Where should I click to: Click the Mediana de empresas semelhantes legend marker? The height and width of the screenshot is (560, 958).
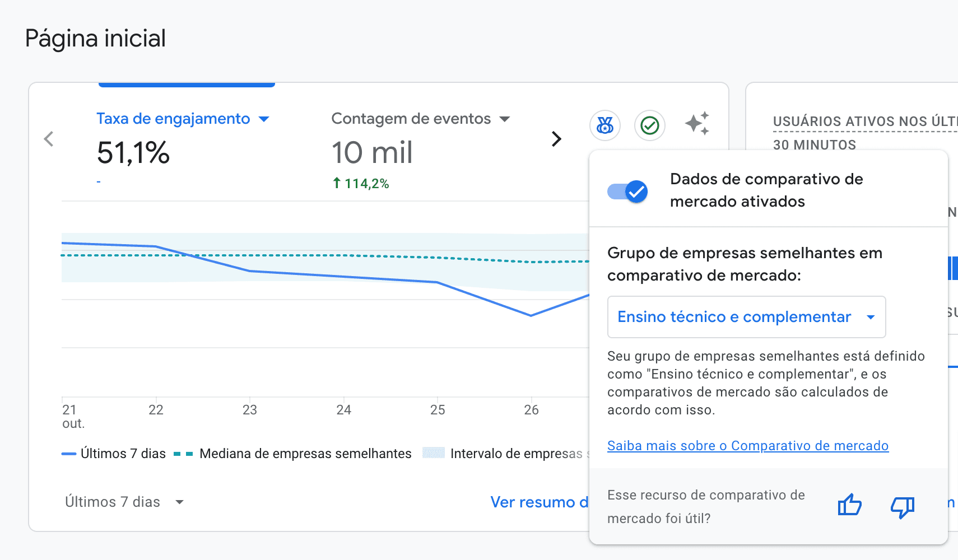[x=183, y=454]
